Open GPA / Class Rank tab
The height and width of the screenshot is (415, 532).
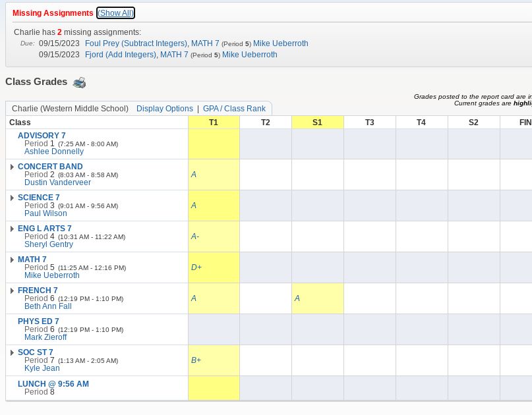click(x=234, y=109)
